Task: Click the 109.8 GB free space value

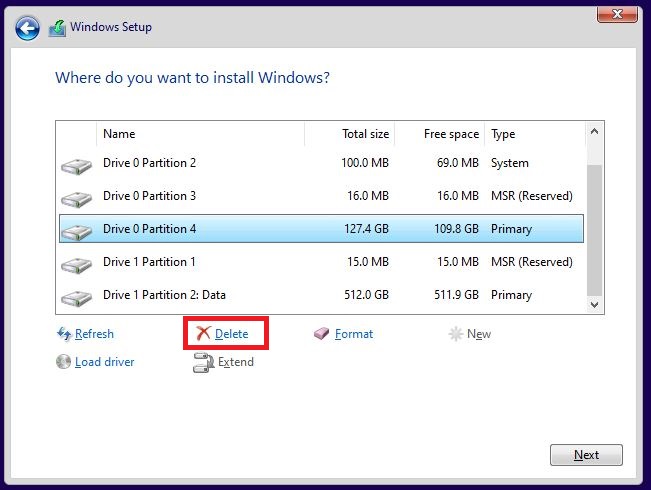Action: click(x=456, y=229)
